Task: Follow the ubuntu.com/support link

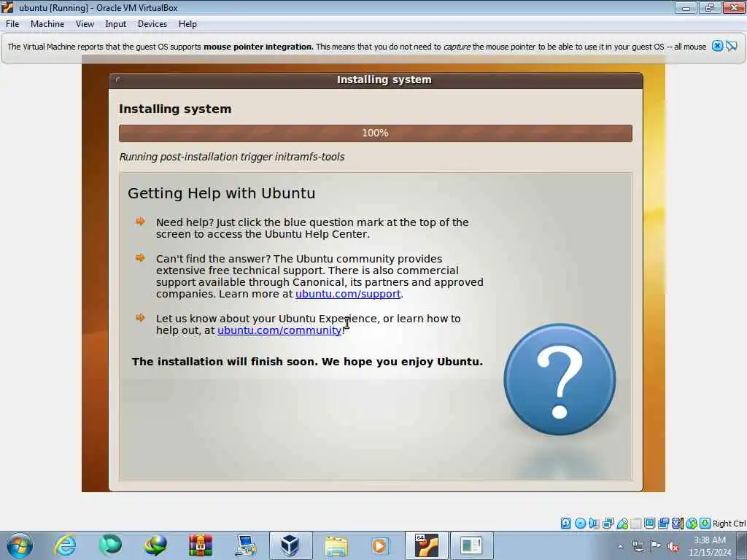Action: click(x=348, y=294)
